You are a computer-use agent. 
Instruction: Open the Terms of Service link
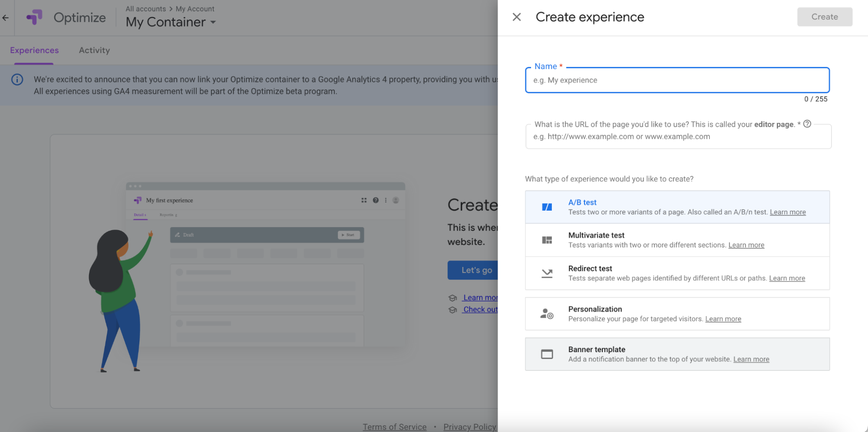click(x=394, y=427)
